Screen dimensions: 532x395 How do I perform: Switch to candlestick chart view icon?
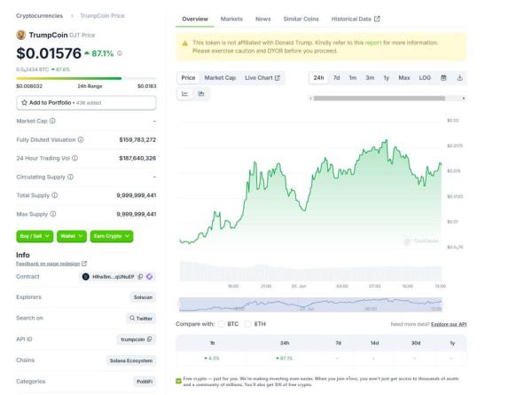(x=201, y=94)
